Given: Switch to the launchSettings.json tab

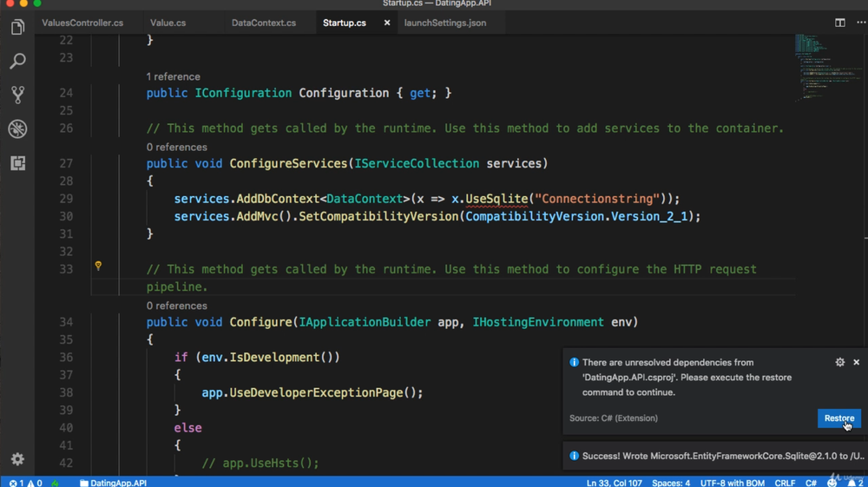Looking at the screenshot, I should pos(444,23).
